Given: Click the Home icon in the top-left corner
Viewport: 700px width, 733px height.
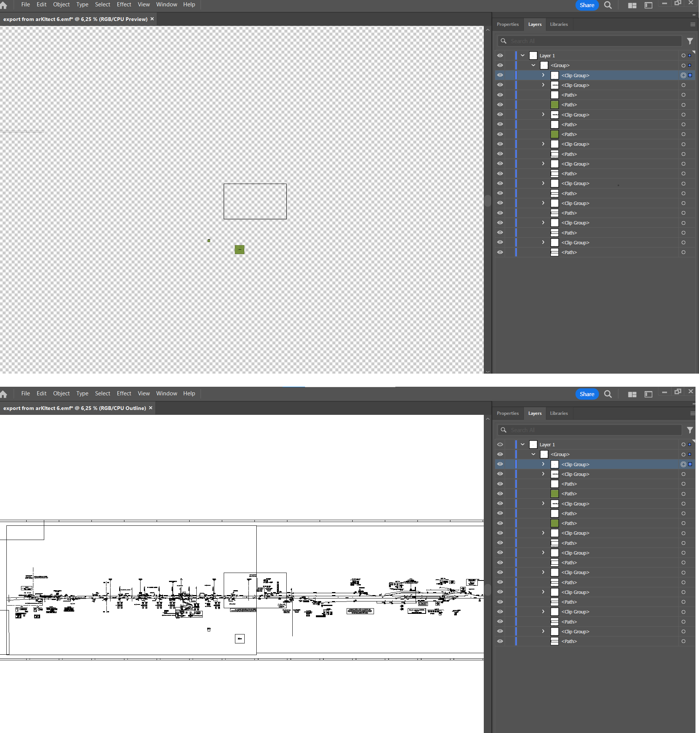Looking at the screenshot, I should (4, 4).
